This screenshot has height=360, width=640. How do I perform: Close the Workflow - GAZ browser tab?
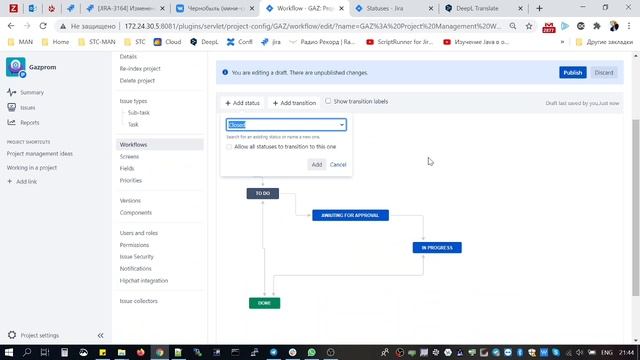coord(341,8)
